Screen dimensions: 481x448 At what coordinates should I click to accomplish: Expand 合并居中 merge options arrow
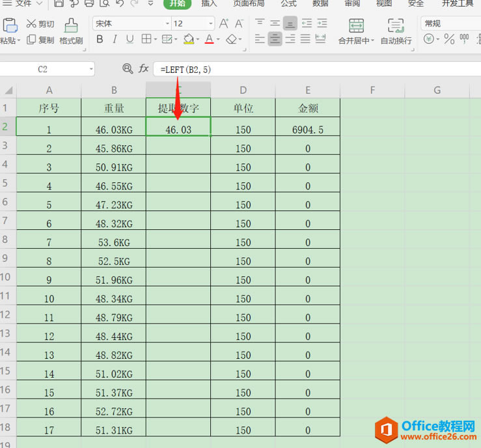(x=373, y=40)
